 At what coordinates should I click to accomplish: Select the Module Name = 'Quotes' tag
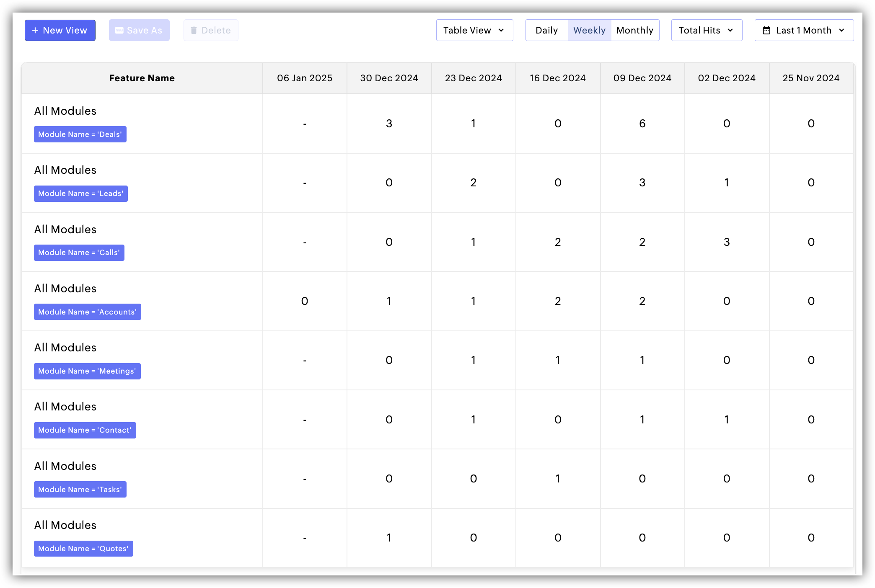pyautogui.click(x=83, y=549)
